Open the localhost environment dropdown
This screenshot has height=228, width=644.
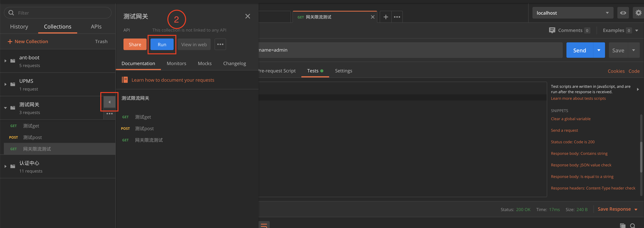click(572, 13)
